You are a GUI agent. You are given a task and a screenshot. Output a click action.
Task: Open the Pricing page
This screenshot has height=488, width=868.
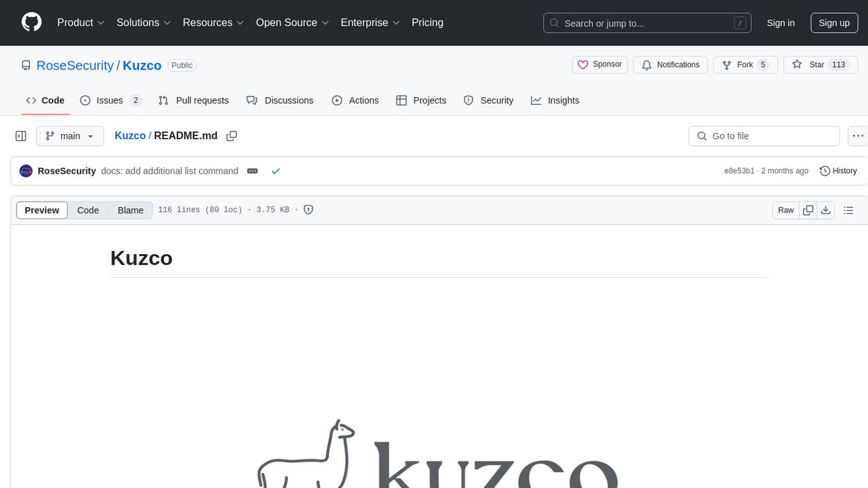click(x=428, y=22)
